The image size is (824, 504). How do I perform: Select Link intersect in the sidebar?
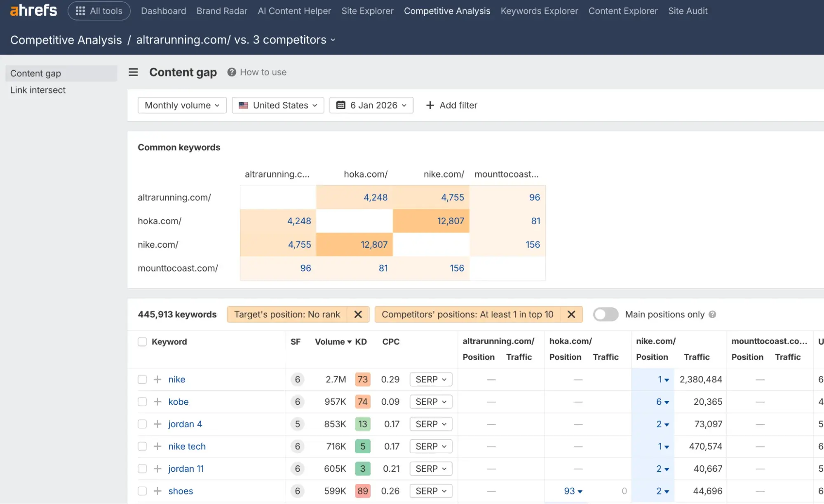coord(38,90)
